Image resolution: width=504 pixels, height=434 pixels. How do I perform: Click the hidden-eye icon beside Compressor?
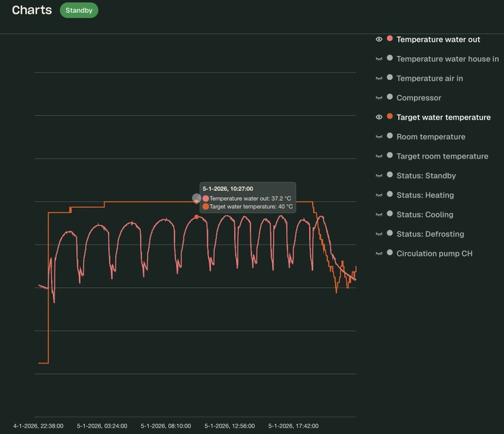pyautogui.click(x=379, y=98)
